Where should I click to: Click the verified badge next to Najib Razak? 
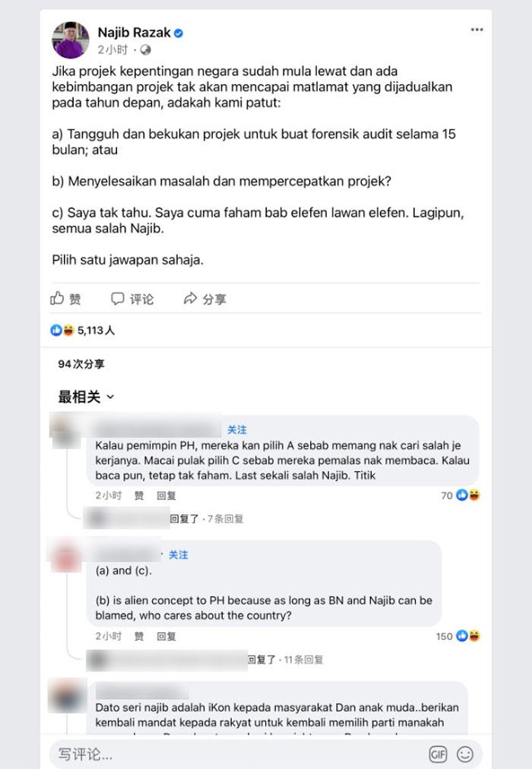point(179,33)
